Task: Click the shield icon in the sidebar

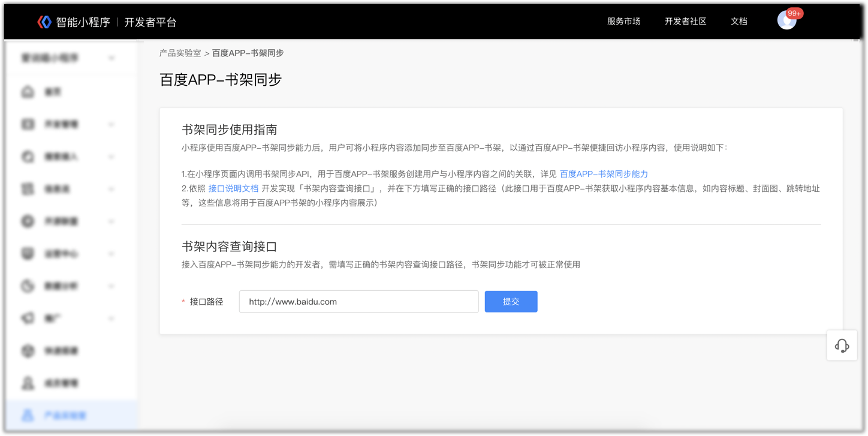Action: pyautogui.click(x=28, y=254)
